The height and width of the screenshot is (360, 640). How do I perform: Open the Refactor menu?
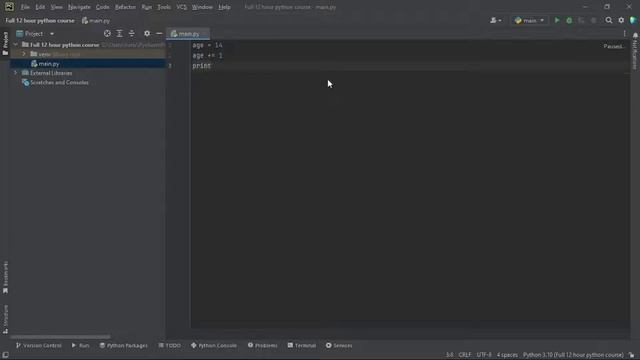(x=125, y=7)
